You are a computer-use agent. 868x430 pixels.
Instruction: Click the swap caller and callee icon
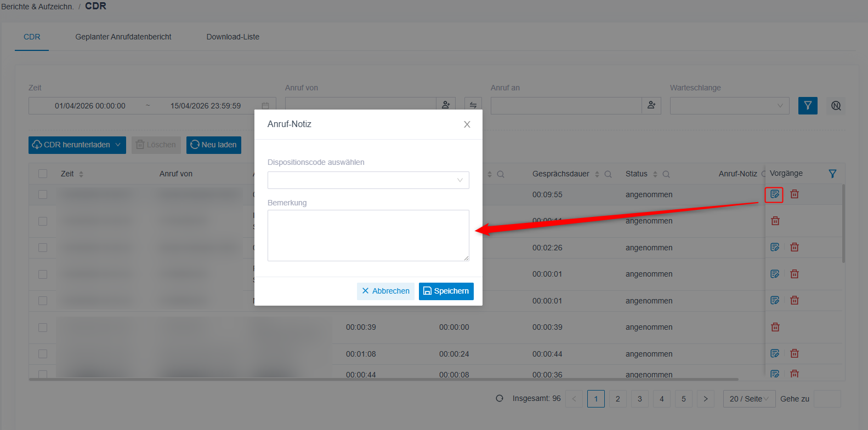pos(473,105)
